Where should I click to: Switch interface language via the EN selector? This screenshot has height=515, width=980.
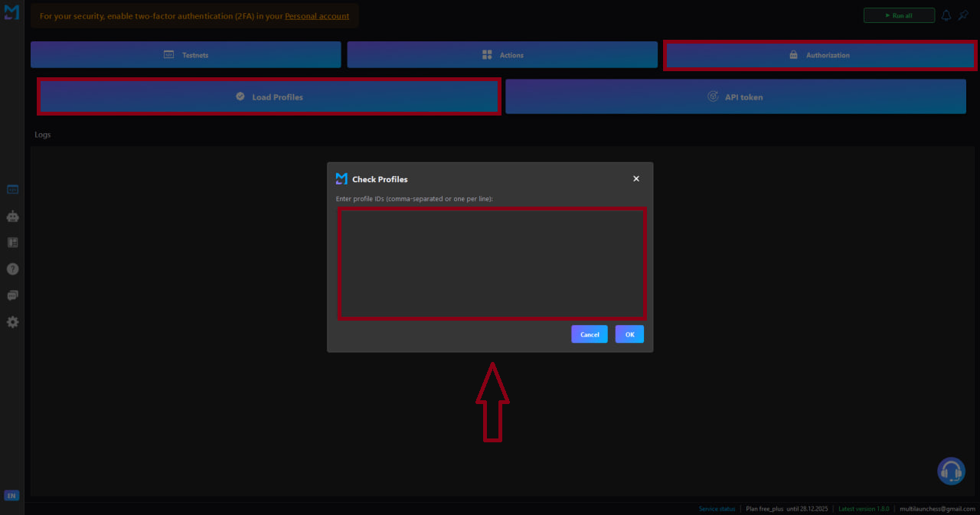[x=11, y=495]
